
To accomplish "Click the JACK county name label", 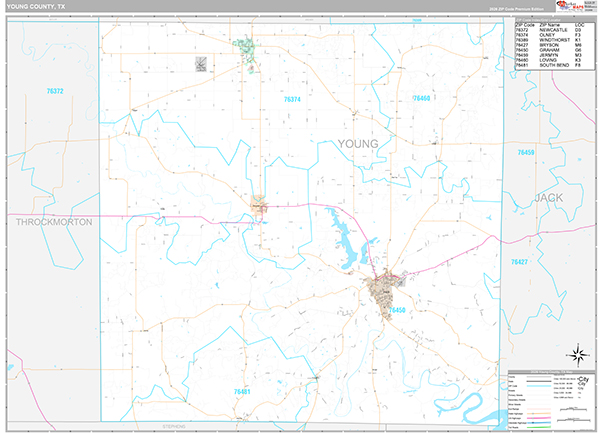I will coord(549,198).
